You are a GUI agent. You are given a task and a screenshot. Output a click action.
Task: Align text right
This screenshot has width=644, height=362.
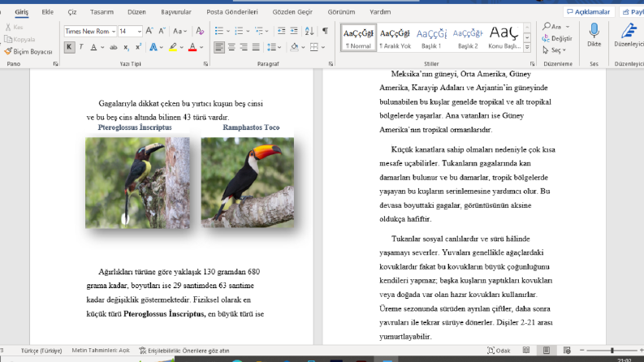point(244,47)
